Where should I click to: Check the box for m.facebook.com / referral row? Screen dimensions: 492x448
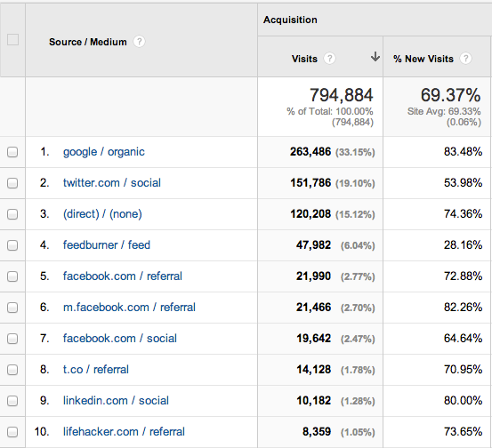point(12,308)
